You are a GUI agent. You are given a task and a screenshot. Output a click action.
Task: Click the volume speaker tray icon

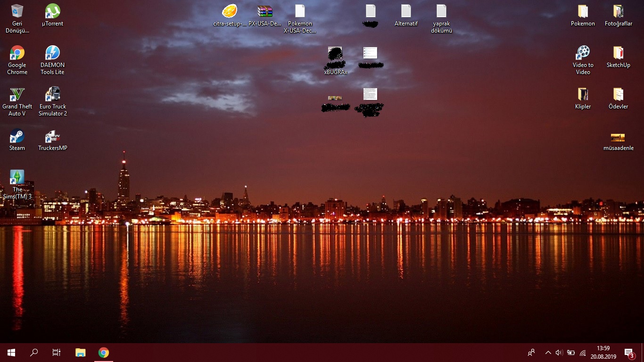559,353
